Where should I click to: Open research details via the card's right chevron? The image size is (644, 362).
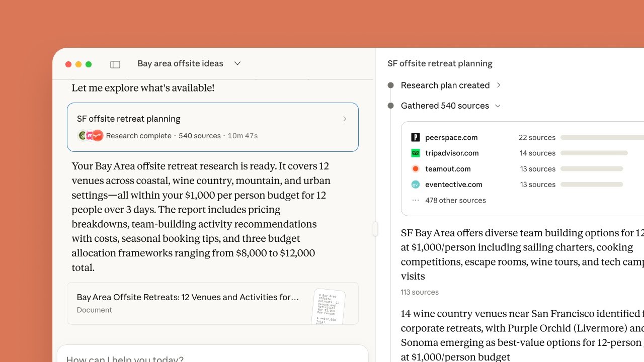point(345,119)
